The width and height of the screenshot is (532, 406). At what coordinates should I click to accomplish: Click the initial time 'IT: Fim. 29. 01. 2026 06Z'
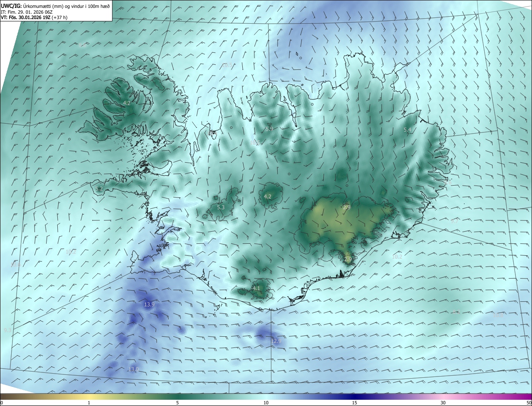pyautogui.click(x=26, y=12)
